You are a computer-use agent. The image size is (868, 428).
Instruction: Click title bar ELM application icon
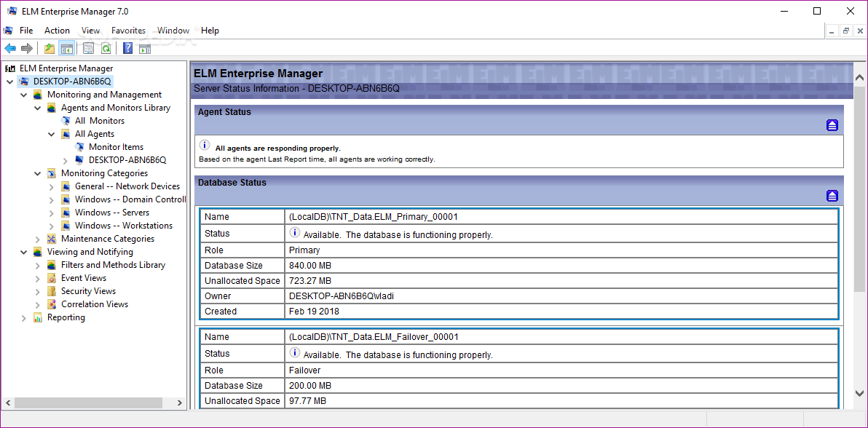(x=12, y=11)
